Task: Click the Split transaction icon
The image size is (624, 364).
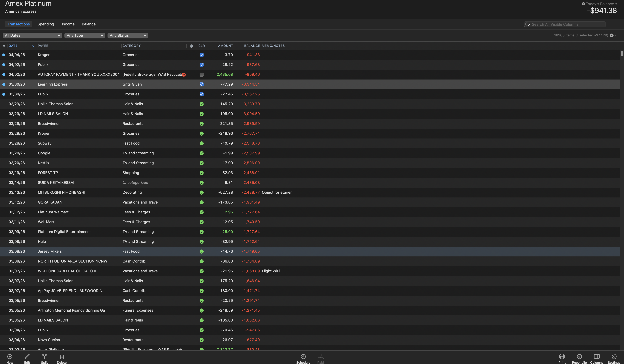Action: (x=44, y=356)
